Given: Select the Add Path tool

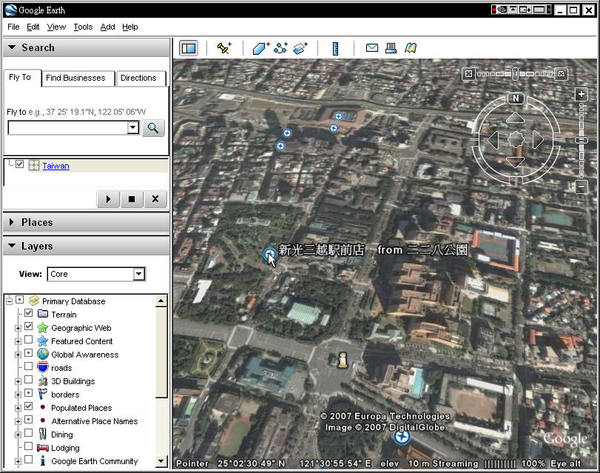Looking at the screenshot, I should pos(280,48).
